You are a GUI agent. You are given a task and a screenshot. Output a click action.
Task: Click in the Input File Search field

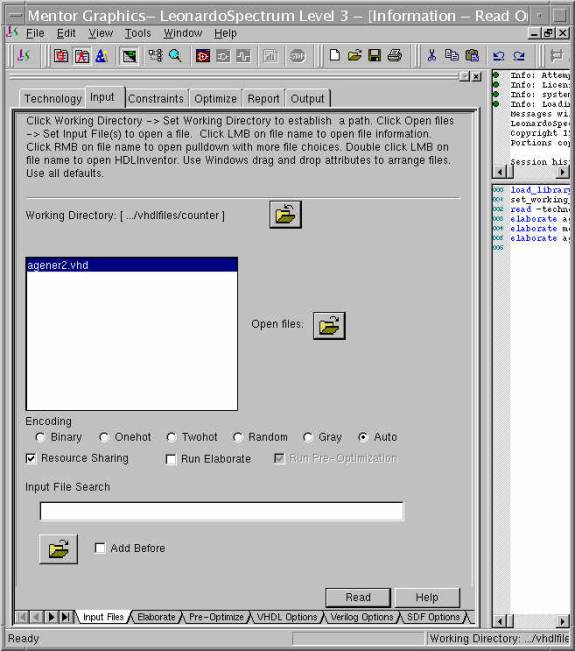click(x=221, y=511)
